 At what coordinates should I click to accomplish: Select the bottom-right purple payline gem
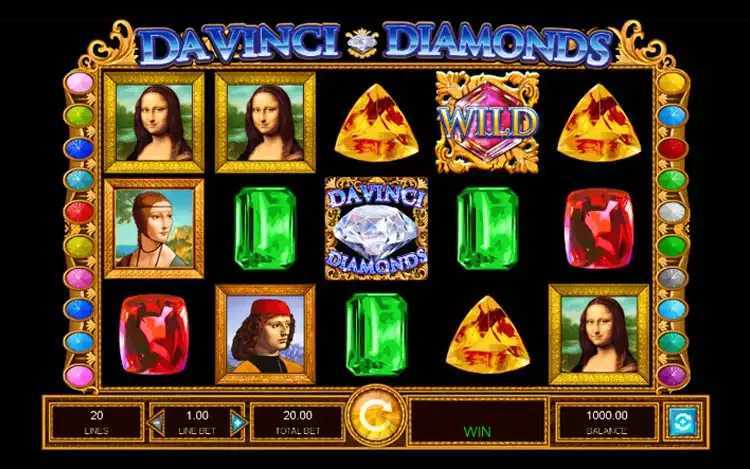672,376
